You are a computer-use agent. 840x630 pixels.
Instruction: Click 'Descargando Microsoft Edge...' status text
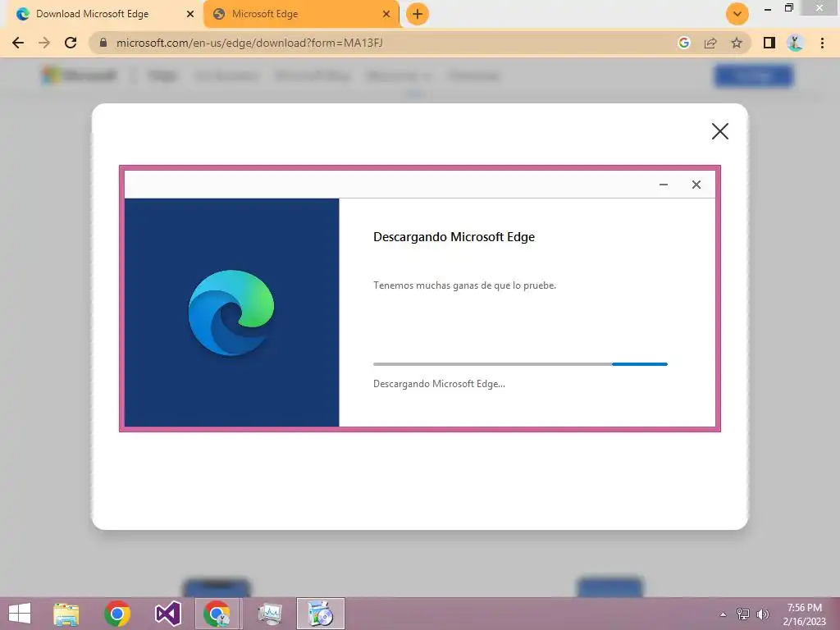coord(439,384)
